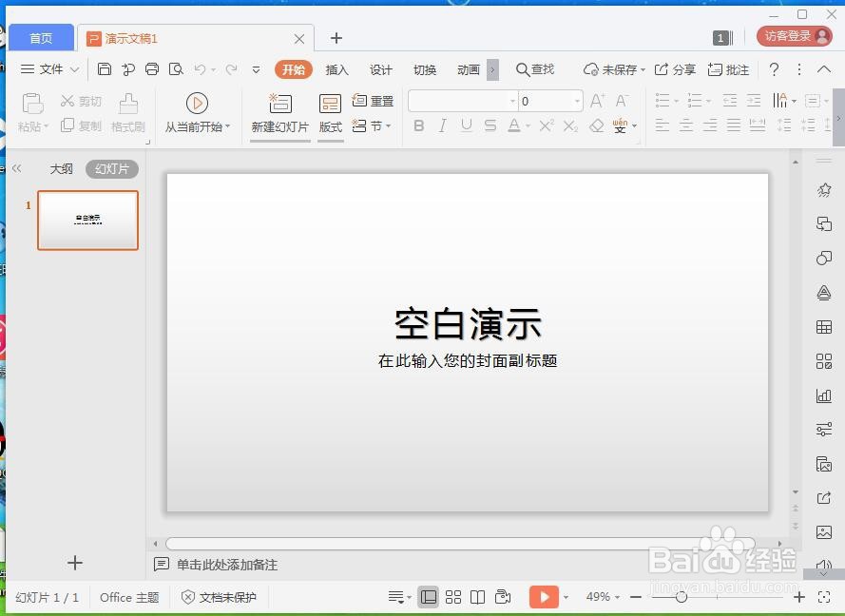Toggle Bold formatting

click(x=419, y=126)
